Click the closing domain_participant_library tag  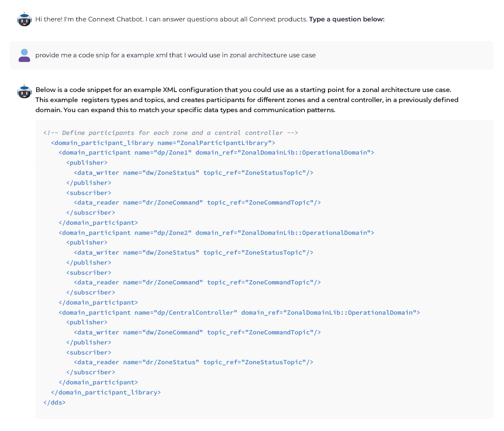point(106,392)
